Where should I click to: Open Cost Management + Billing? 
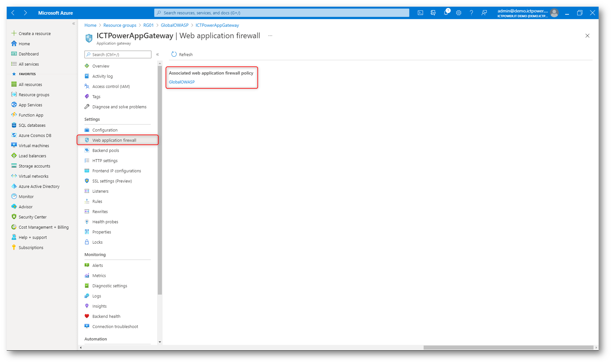(44, 227)
